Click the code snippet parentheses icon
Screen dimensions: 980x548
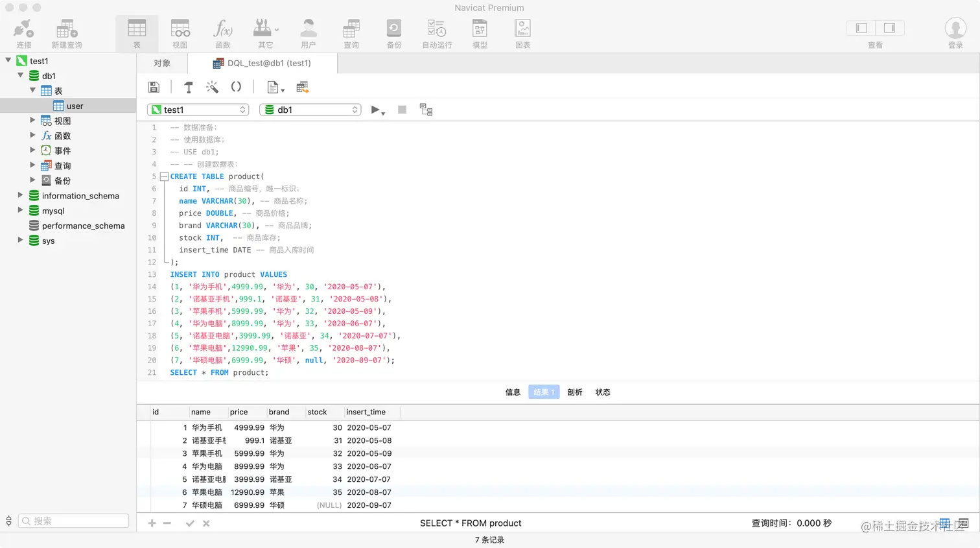[236, 86]
